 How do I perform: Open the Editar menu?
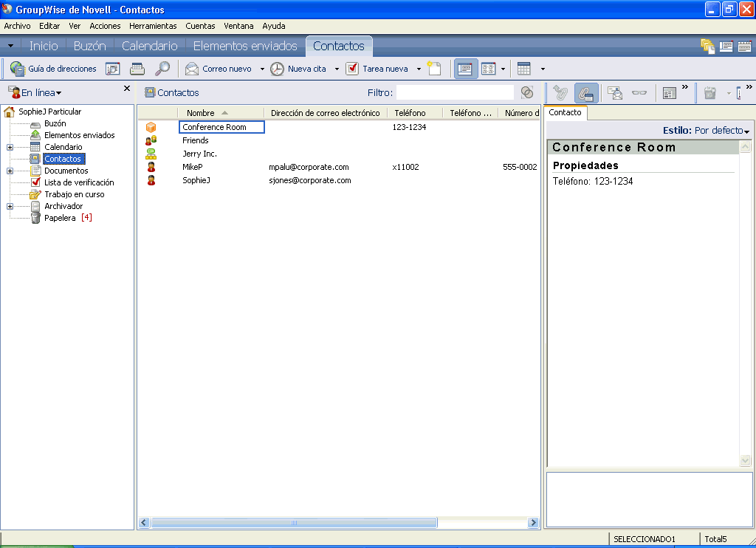49,26
